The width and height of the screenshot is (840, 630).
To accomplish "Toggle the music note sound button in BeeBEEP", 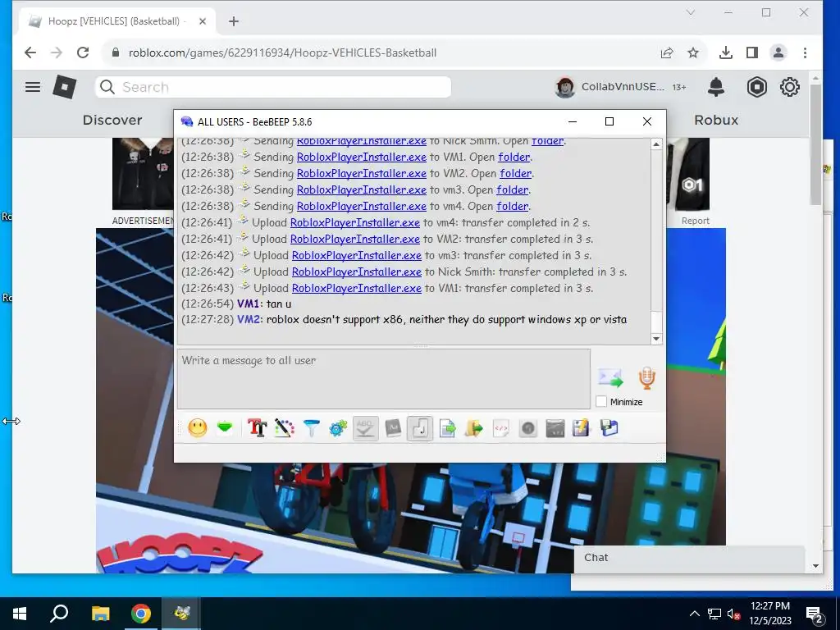I will point(420,428).
